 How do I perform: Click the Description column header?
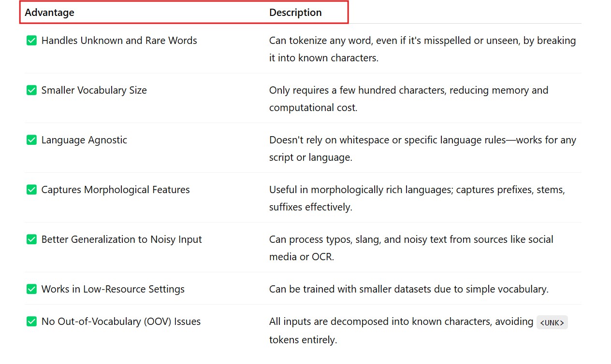coord(295,13)
